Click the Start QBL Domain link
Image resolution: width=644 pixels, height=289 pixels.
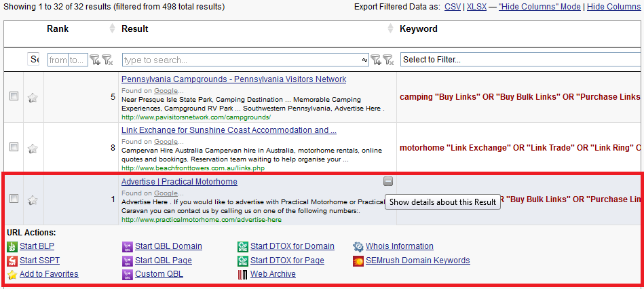tap(168, 246)
